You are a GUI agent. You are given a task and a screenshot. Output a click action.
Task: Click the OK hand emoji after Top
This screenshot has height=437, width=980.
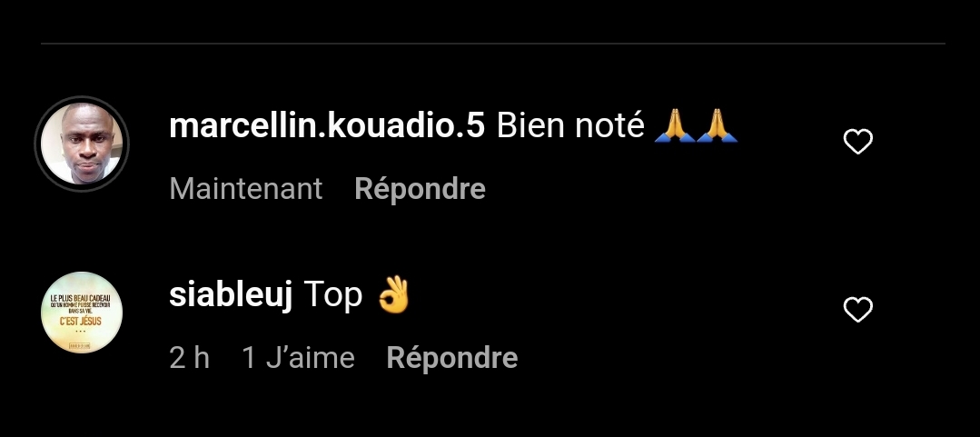tap(394, 294)
